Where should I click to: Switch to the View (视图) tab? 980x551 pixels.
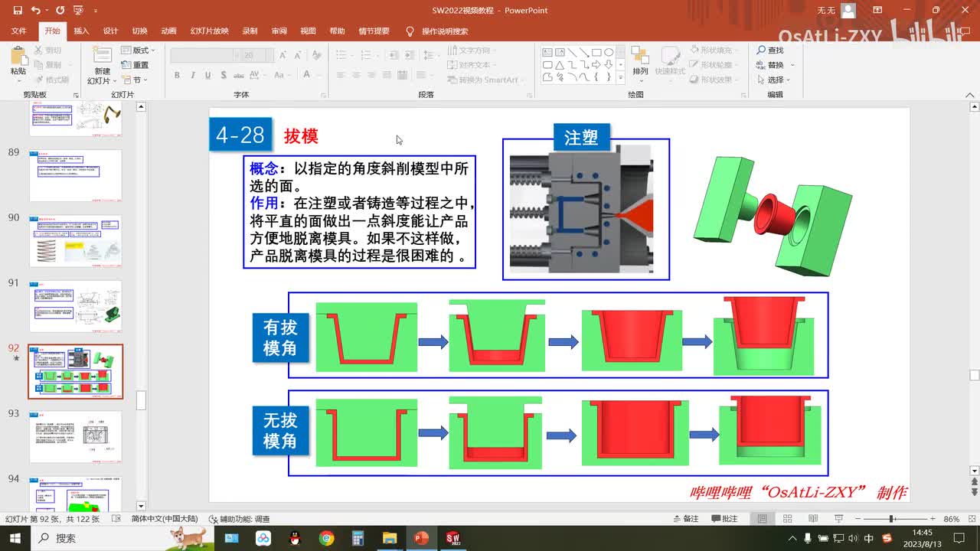(x=308, y=31)
